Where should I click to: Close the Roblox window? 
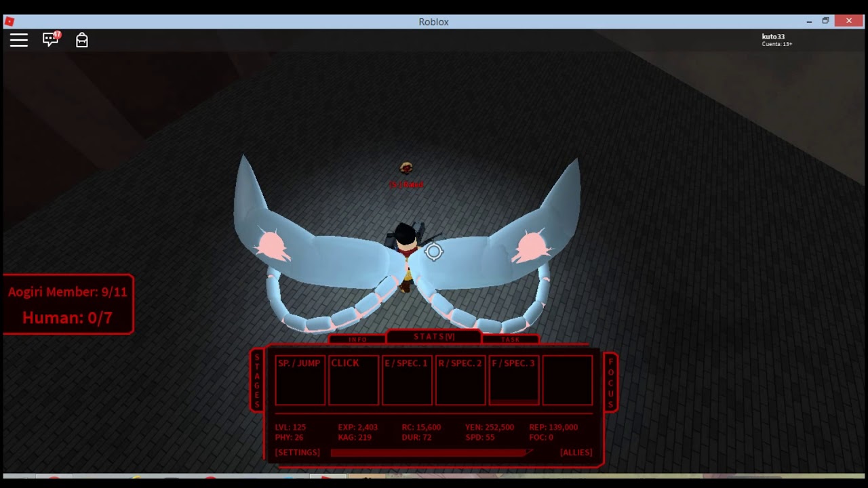coord(848,22)
